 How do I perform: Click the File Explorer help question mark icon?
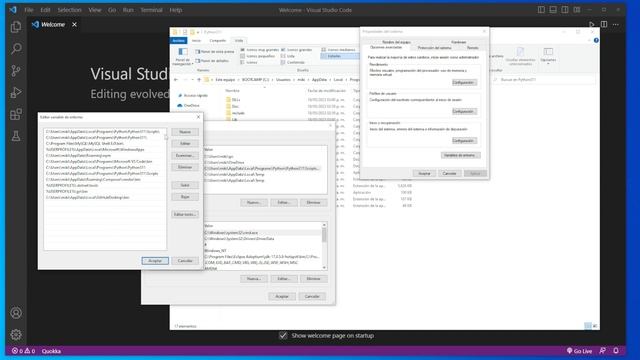pos(596,40)
